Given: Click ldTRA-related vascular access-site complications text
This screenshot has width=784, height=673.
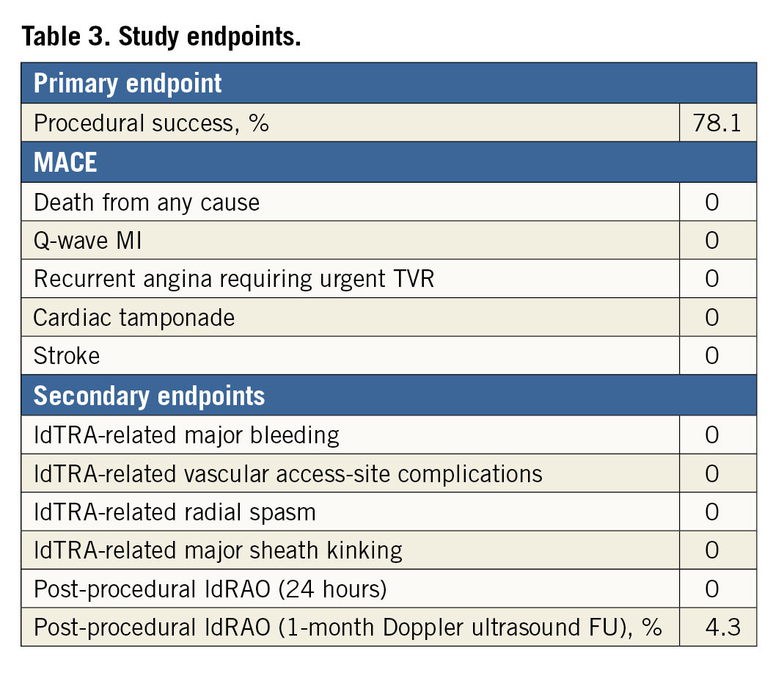Looking at the screenshot, I should (x=288, y=473).
